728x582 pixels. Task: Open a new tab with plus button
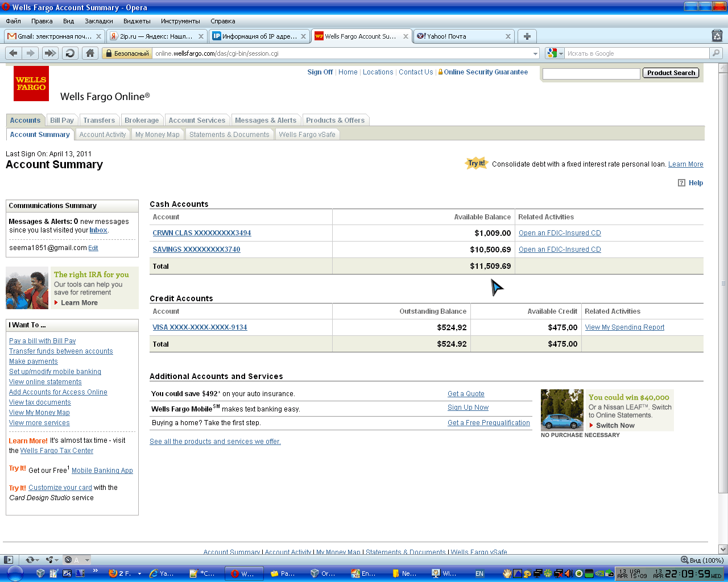click(527, 36)
